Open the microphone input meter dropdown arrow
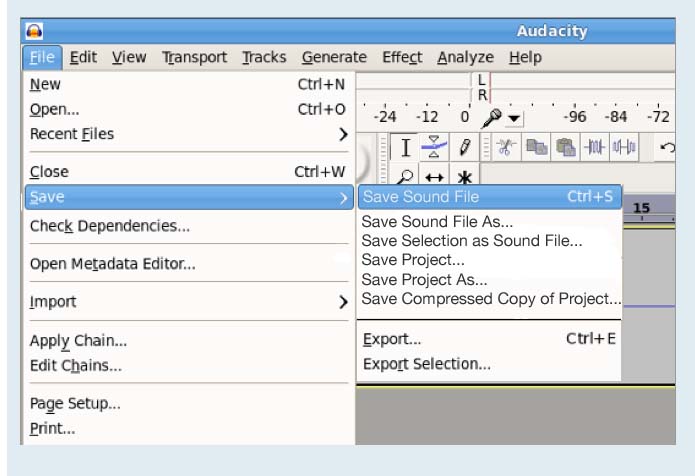 click(514, 117)
